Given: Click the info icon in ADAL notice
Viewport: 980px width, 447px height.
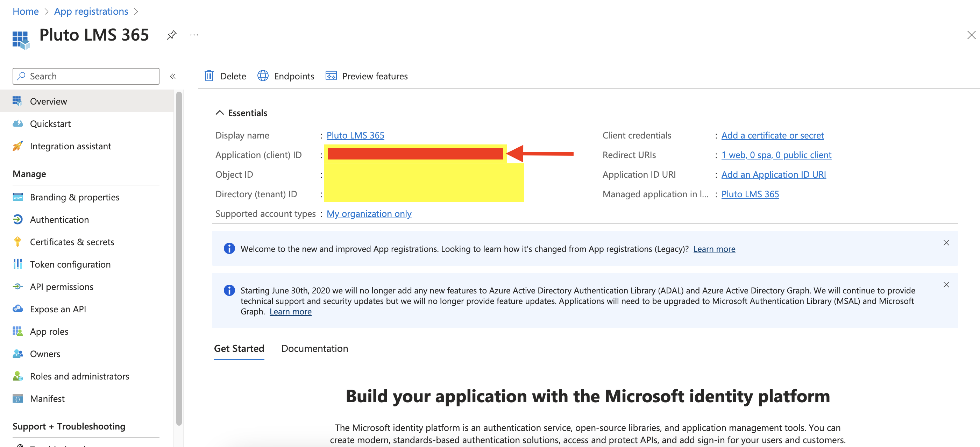Looking at the screenshot, I should (x=229, y=290).
